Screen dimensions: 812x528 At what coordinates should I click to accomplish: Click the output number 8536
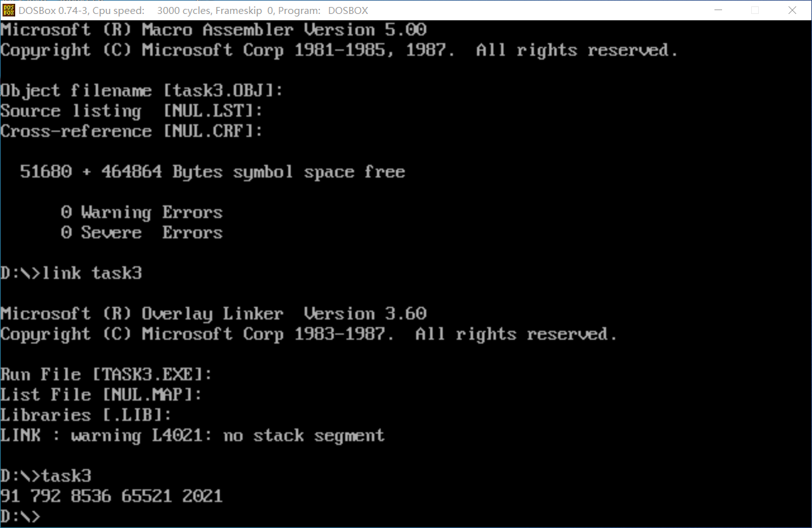pos(91,496)
